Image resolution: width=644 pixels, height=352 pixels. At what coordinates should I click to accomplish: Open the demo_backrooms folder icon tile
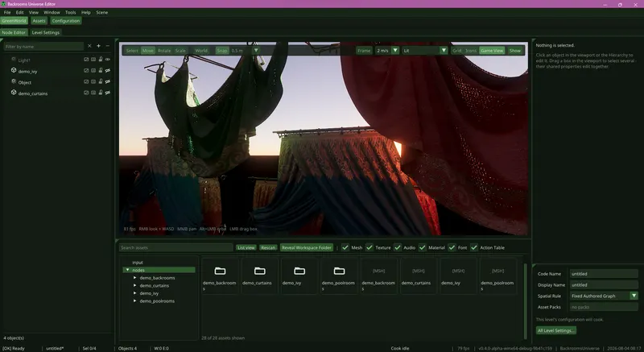(220, 275)
